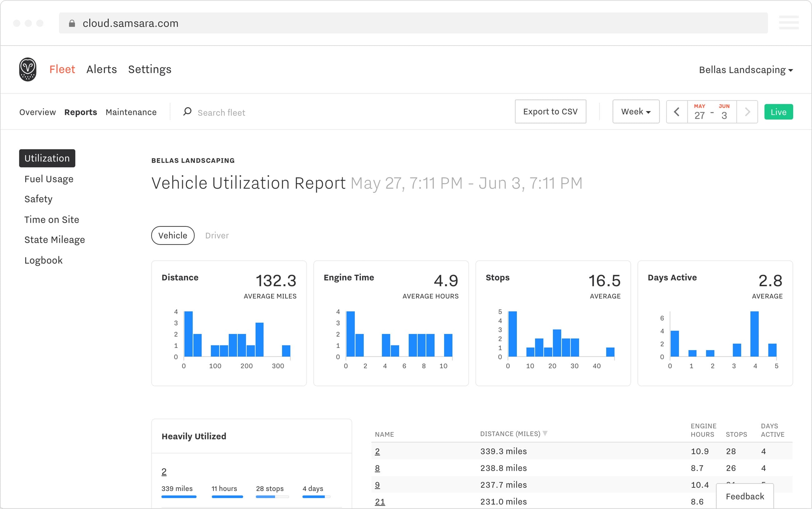Click the Stops column header
Image resolution: width=812 pixels, height=509 pixels.
[736, 434]
